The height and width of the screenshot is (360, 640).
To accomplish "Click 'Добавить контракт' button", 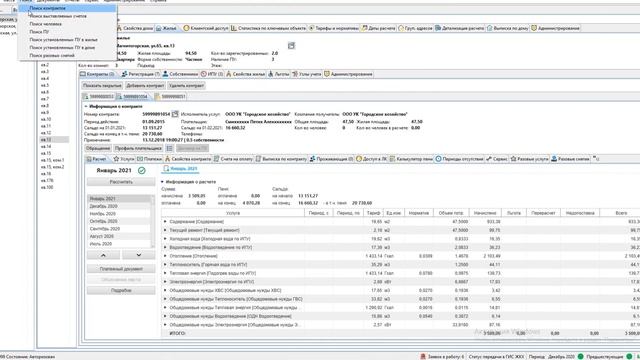I will tap(145, 86).
